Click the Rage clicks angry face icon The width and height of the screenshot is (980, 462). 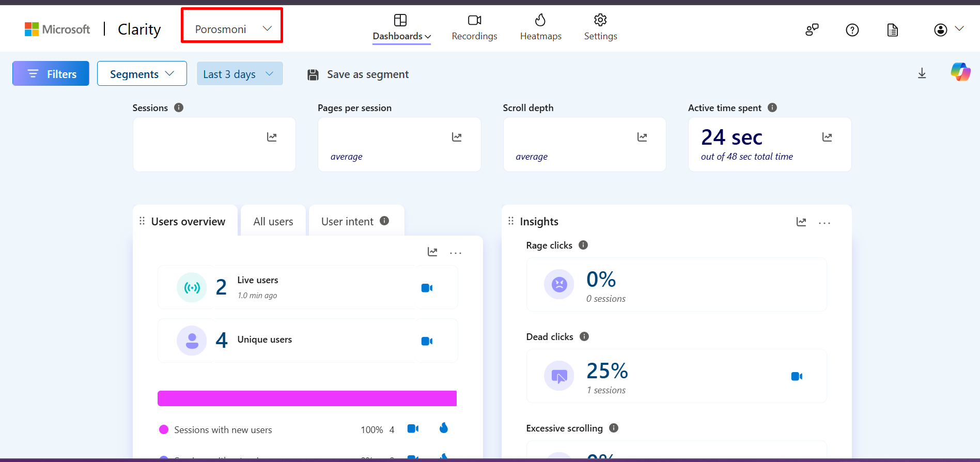559,284
